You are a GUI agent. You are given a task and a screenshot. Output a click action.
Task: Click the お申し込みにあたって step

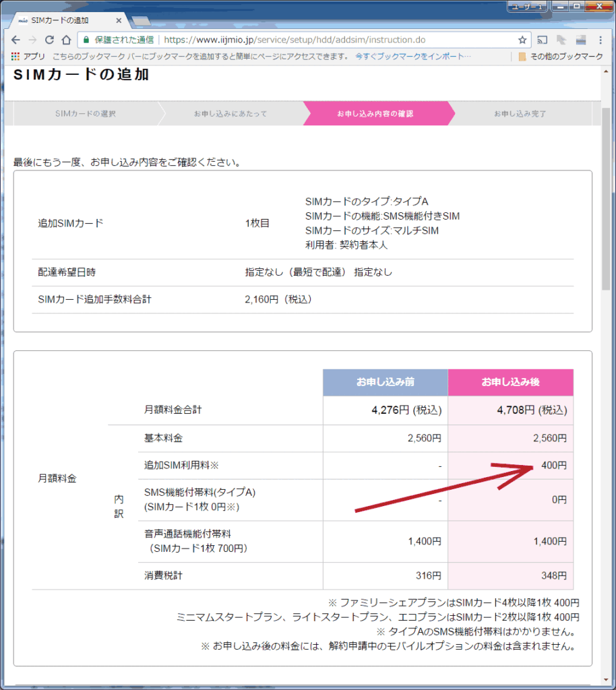click(230, 113)
